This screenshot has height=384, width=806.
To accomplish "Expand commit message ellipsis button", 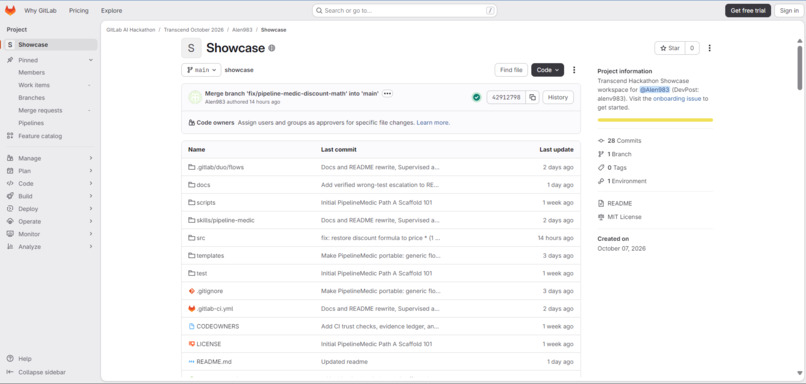I will coord(387,94).
